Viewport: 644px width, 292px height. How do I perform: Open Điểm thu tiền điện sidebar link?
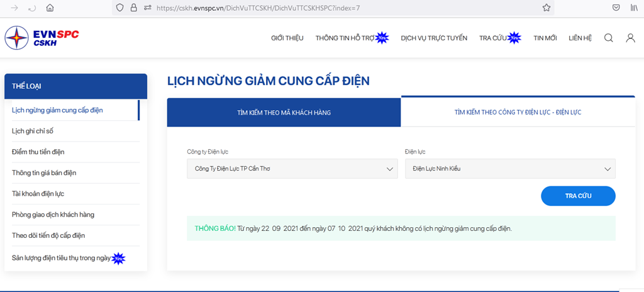coord(38,152)
